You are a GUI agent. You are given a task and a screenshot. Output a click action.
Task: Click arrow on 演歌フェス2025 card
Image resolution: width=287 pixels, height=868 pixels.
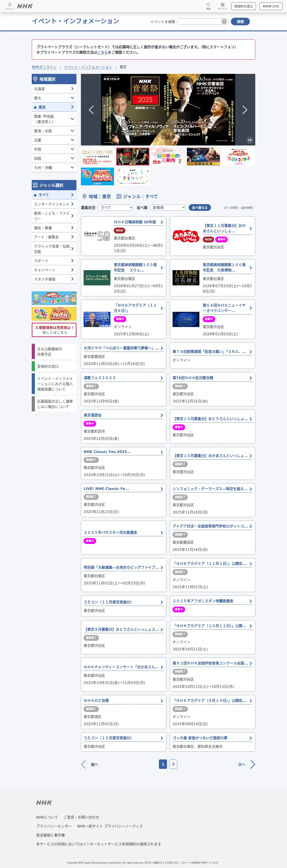tap(162, 378)
